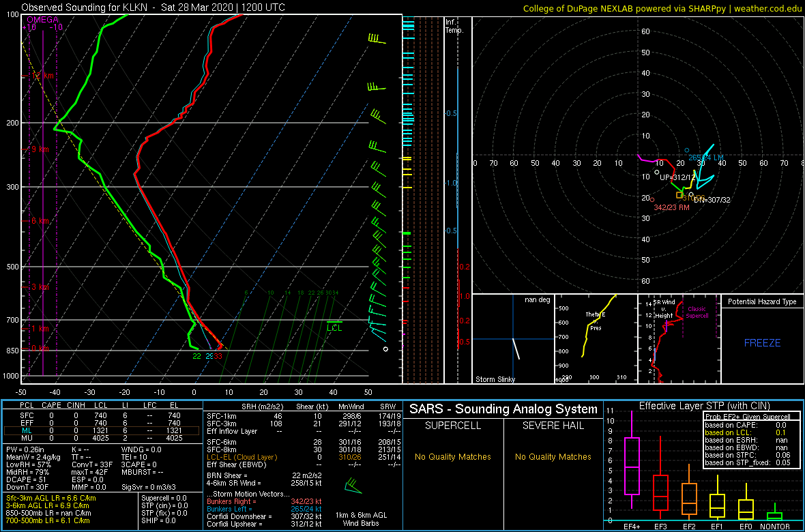Screen dimensions: 805x532
Task: Click the surface dewpoint value '22'
Action: [196, 357]
